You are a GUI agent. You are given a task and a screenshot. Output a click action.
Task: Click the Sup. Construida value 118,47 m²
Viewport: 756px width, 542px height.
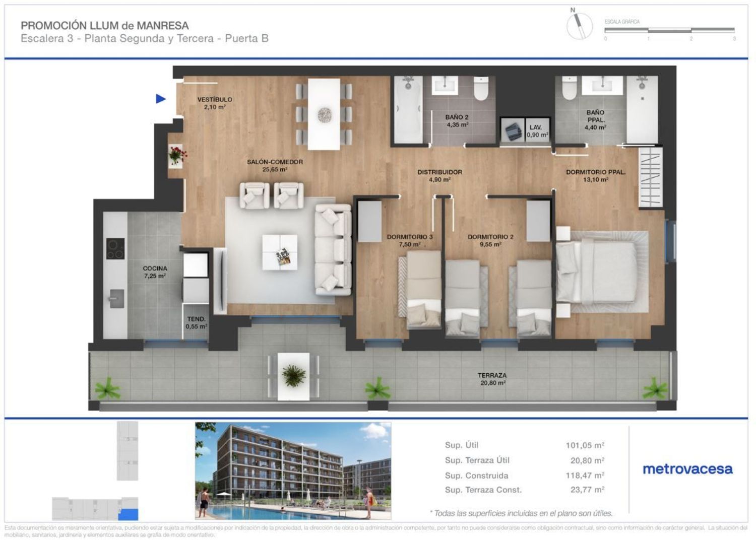click(x=585, y=475)
